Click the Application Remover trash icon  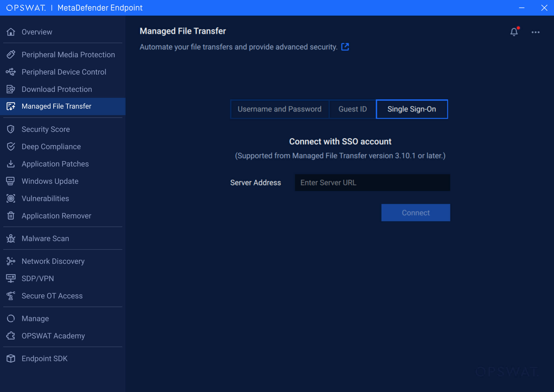click(11, 216)
